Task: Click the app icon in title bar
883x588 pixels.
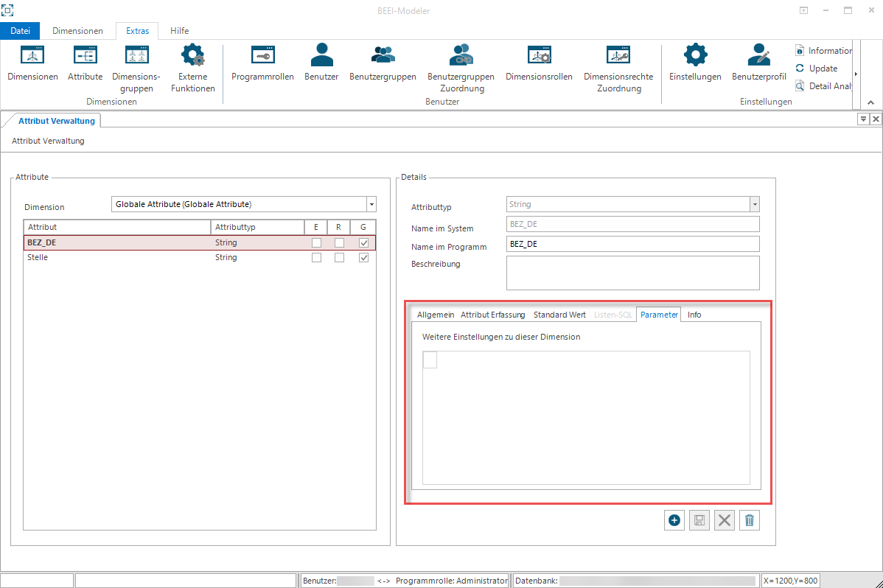Action: pyautogui.click(x=7, y=10)
